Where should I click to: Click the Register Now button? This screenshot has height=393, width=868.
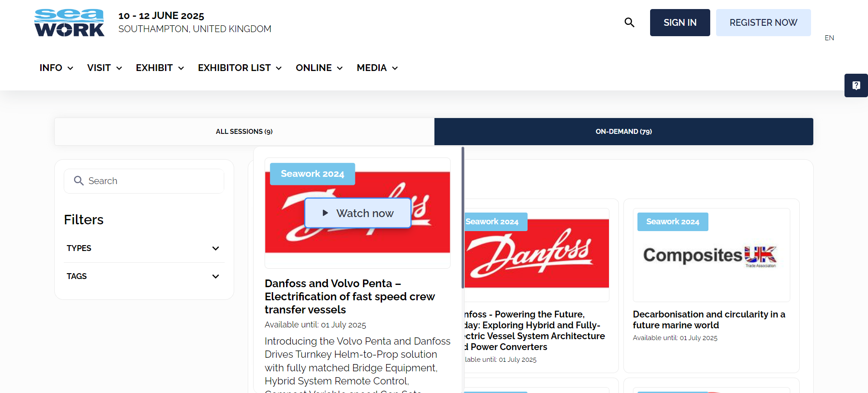763,23
